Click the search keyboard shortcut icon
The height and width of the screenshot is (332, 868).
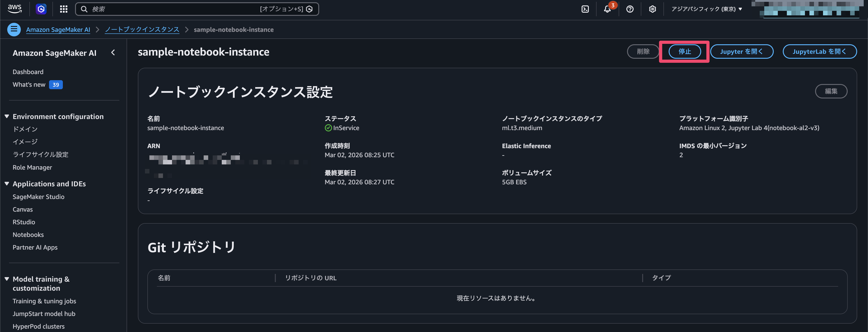[309, 9]
